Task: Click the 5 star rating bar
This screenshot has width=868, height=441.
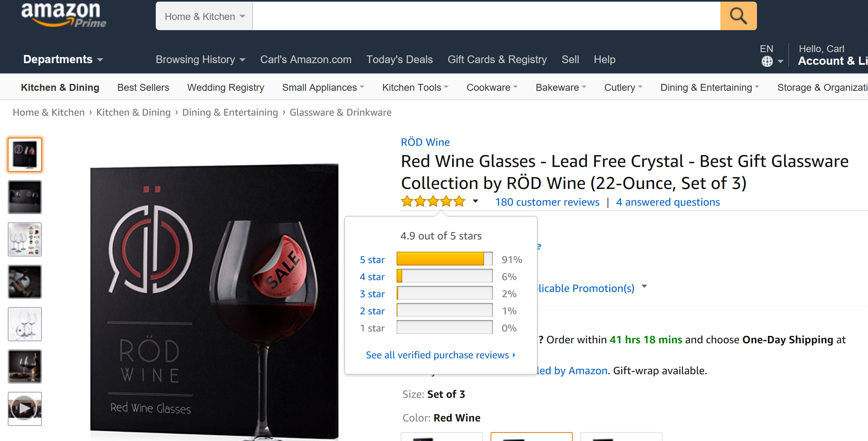Action: [x=445, y=259]
